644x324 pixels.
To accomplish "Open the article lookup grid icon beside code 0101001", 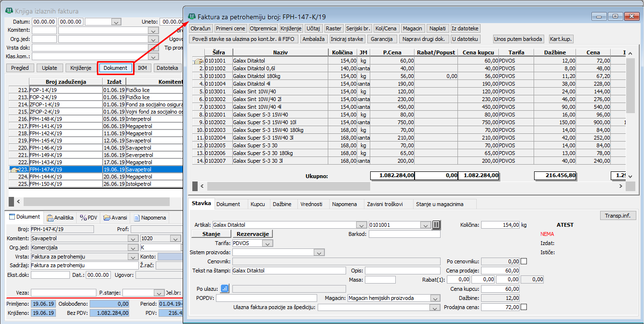I will pos(437,225).
